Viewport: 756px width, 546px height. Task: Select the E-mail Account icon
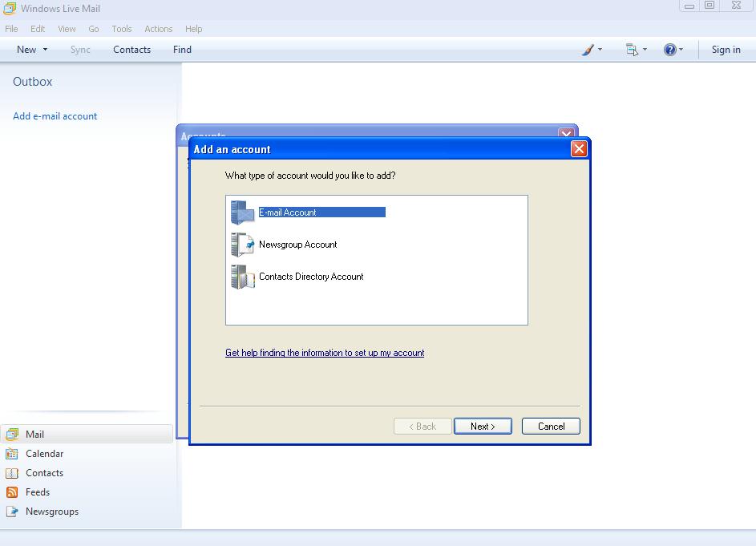[x=242, y=212]
